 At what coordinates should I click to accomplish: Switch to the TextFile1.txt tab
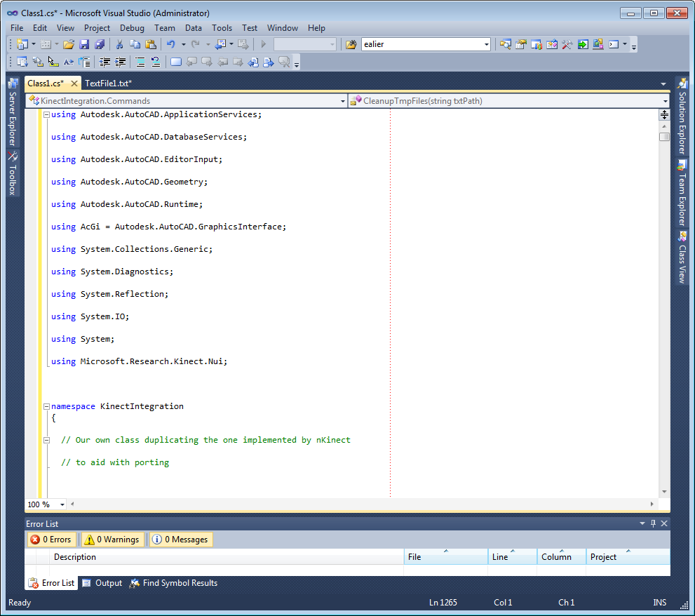click(108, 83)
